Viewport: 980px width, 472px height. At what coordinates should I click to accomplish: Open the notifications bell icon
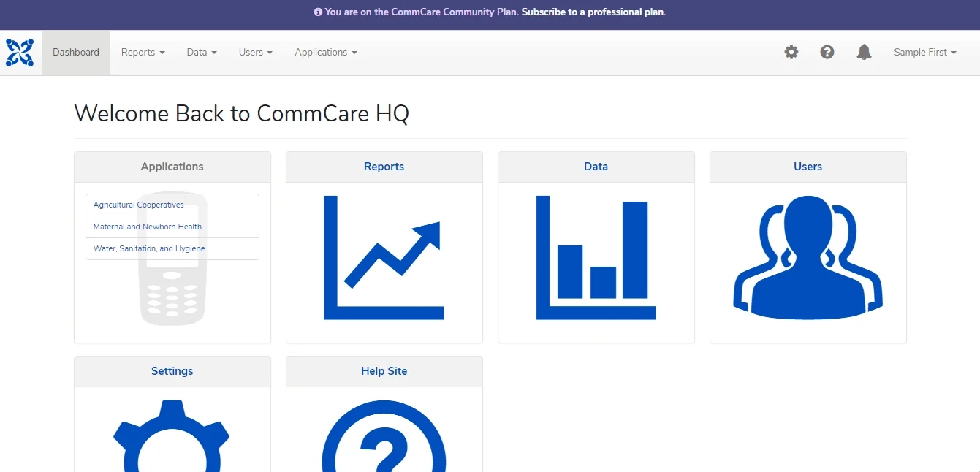coord(864,53)
